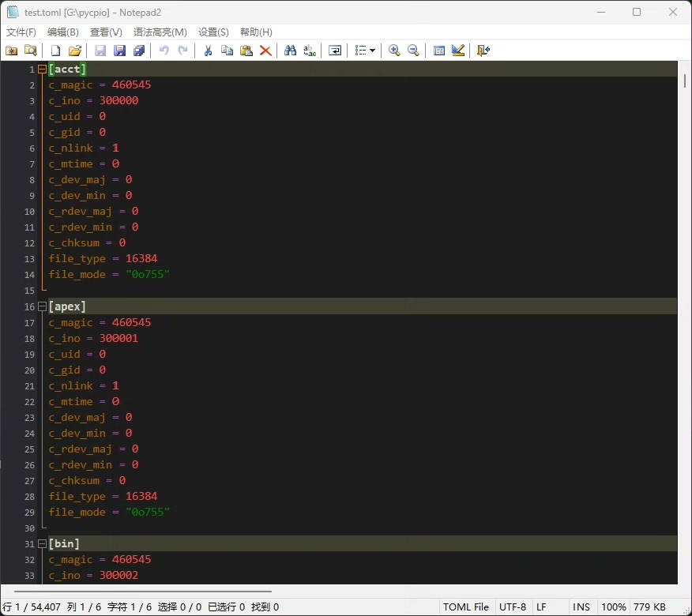Click the New document toolbar icon

point(55,51)
